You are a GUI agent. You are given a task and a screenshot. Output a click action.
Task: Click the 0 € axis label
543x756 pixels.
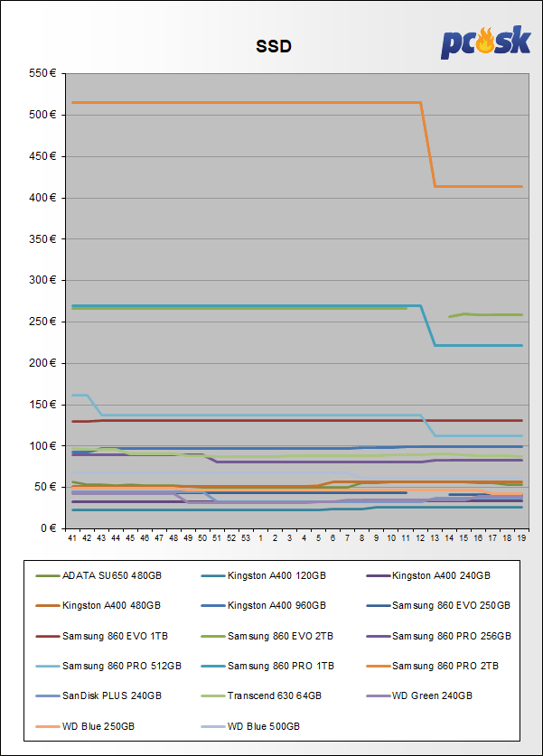(48, 528)
